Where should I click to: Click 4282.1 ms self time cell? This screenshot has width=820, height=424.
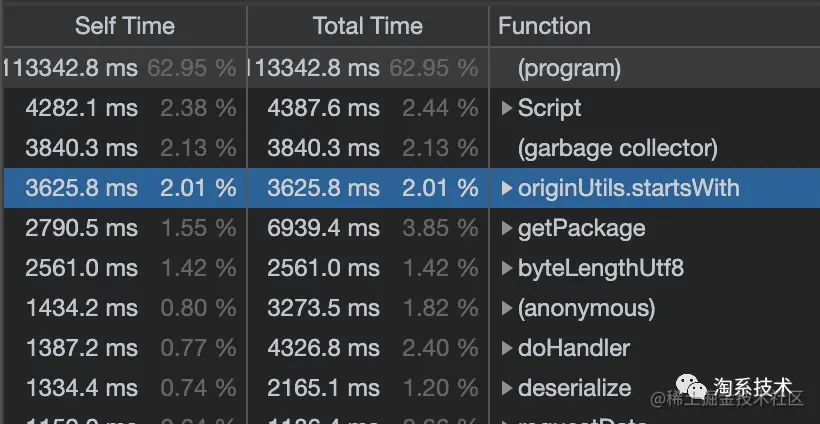pyautogui.click(x=82, y=108)
